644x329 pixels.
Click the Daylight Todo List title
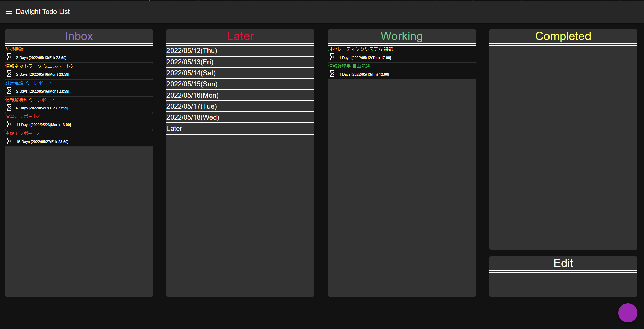42,11
